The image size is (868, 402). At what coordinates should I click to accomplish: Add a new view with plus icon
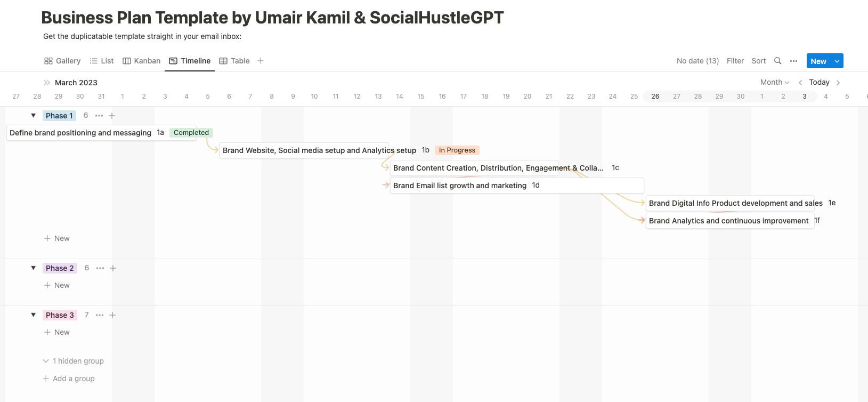(x=261, y=61)
